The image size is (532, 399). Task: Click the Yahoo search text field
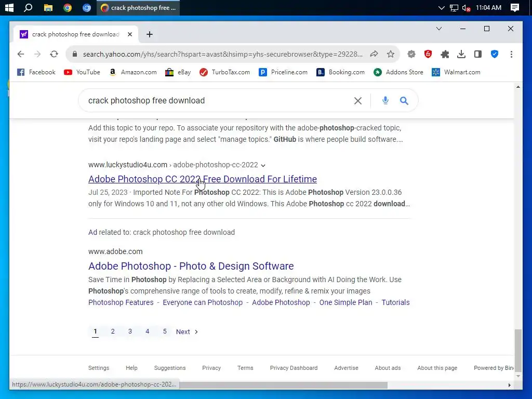[x=217, y=101]
